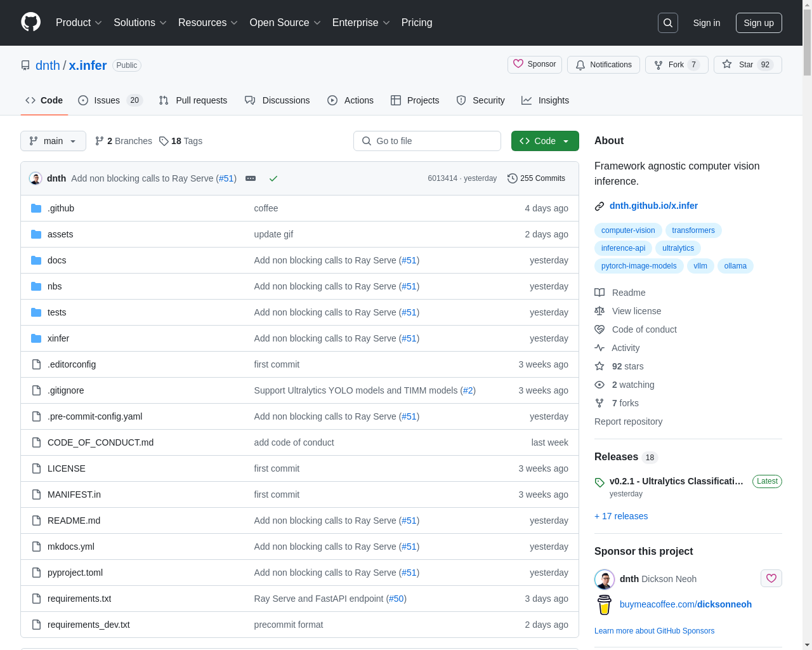Open the Activity link
The height and width of the screenshot is (650, 812).
pos(617,348)
